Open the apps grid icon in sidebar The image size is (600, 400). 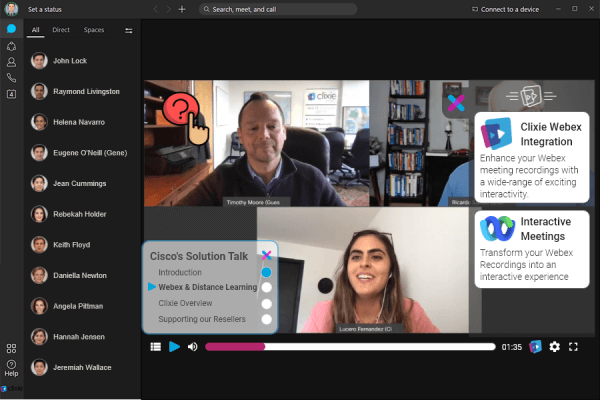click(11, 348)
